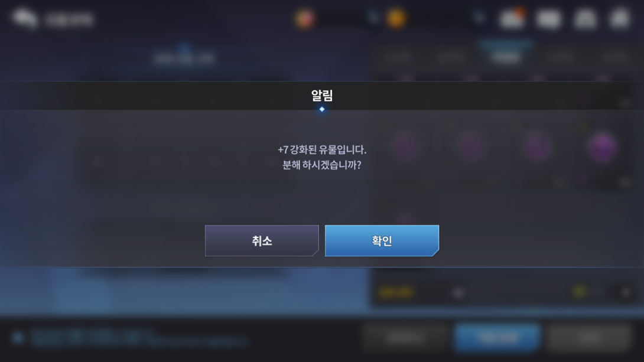Select the first purple relic orb
The image size is (644, 362).
(405, 146)
